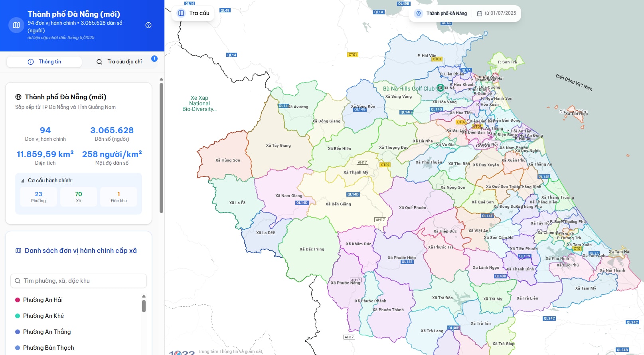The height and width of the screenshot is (355, 644).
Task: Click the map icon beside Thành phố Đà Nẵng title
Action: click(16, 25)
